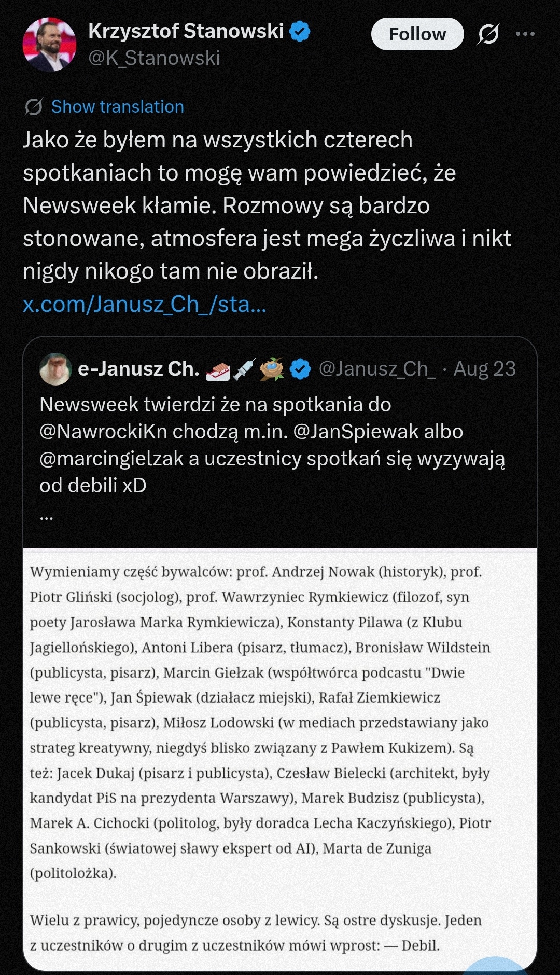Open the Newsweek article screenshot image
This screenshot has width=560, height=975.
[x=280, y=759]
